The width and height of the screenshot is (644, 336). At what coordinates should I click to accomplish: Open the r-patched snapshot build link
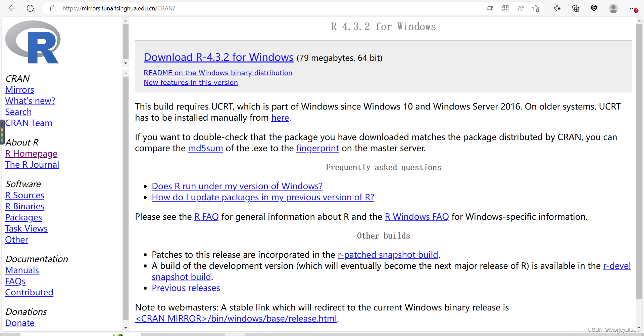pos(388,255)
